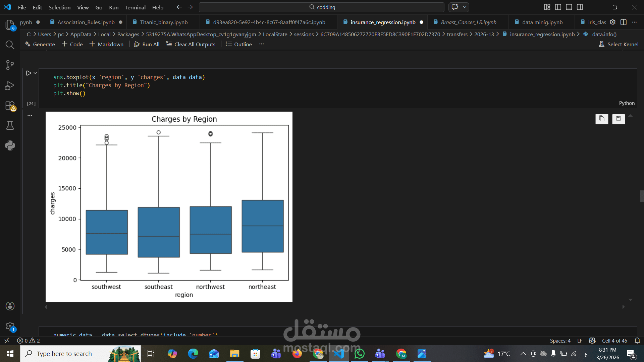Show more notebook toolbar actions
Screen dimensions: 644x362
pyautogui.click(x=262, y=44)
